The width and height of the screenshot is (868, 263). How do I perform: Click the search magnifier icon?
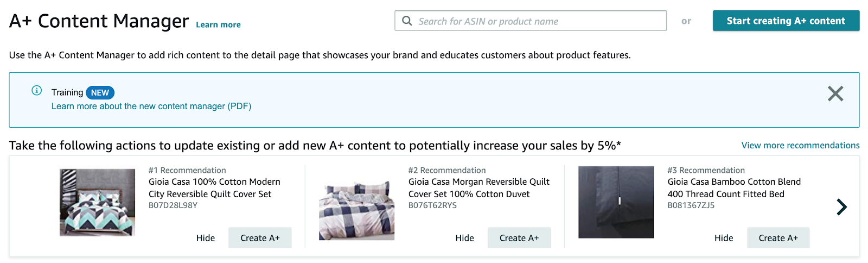[x=407, y=21]
